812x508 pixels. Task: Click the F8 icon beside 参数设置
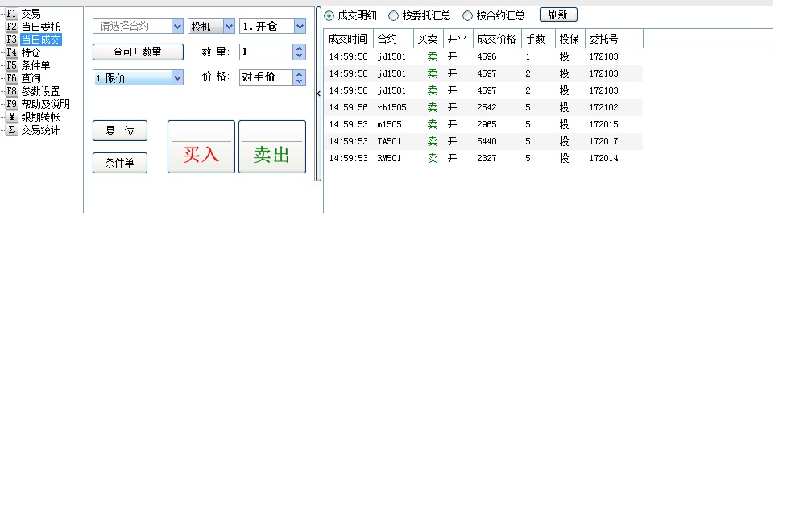(x=11, y=91)
